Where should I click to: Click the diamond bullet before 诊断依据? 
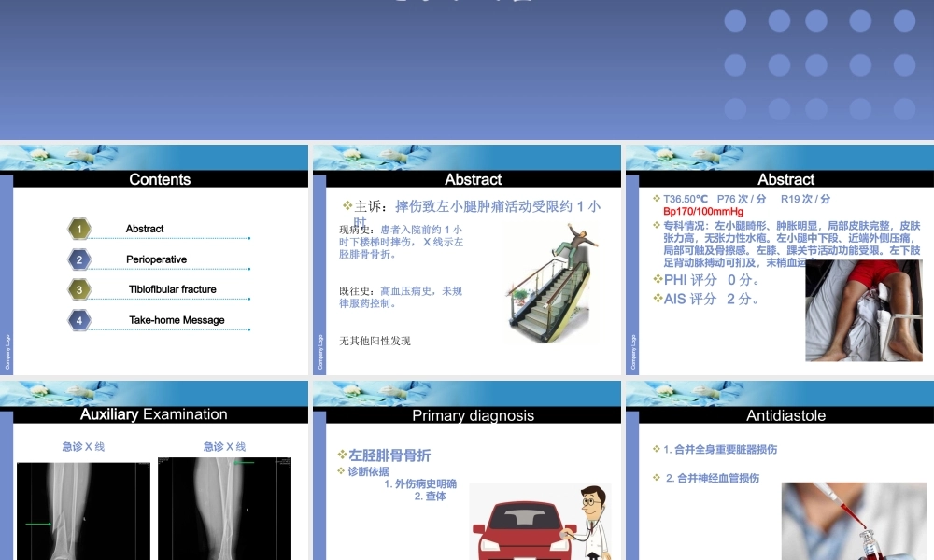click(344, 469)
